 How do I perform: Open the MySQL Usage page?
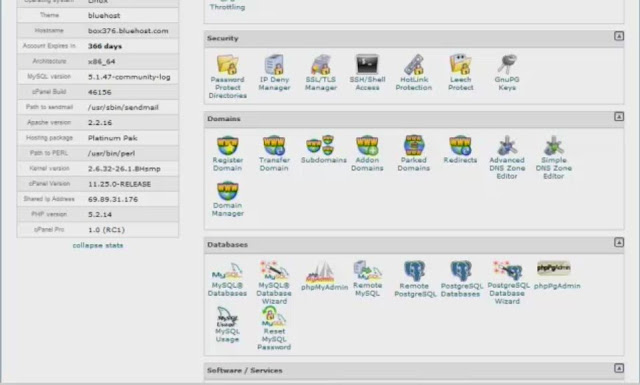pyautogui.click(x=227, y=325)
